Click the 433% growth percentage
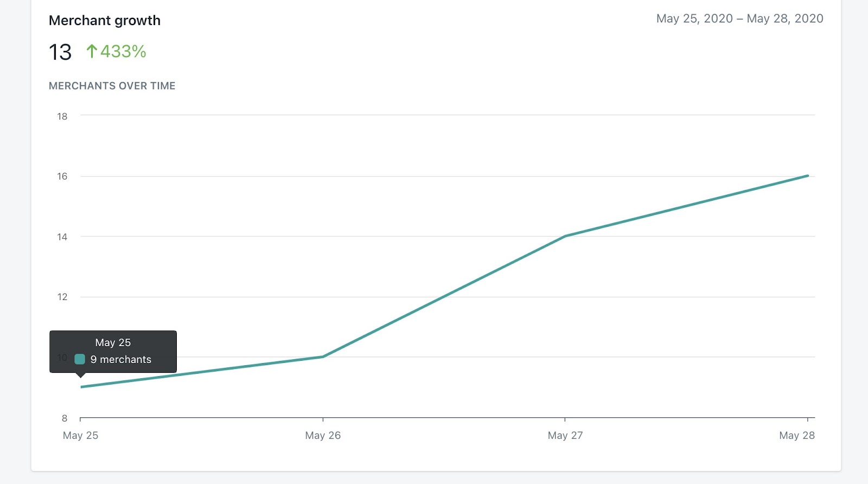This screenshot has height=484, width=868. tap(123, 52)
